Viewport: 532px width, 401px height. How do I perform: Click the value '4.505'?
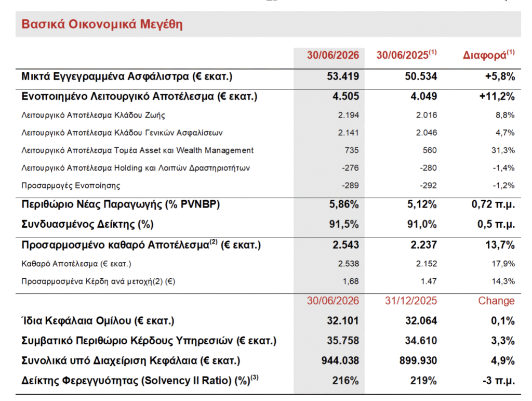[x=345, y=96]
